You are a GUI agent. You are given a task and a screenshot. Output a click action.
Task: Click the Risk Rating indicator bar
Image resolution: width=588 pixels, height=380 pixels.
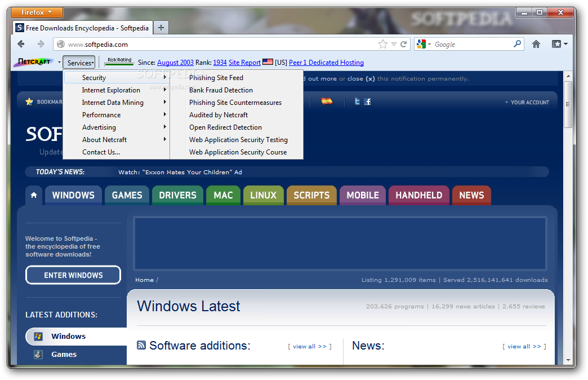[119, 62]
